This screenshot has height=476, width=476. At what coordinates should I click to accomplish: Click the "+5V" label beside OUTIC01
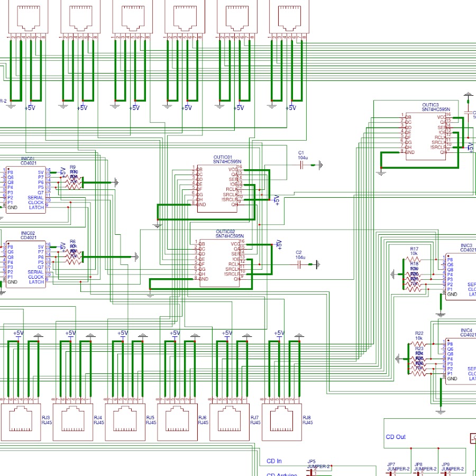point(277,200)
